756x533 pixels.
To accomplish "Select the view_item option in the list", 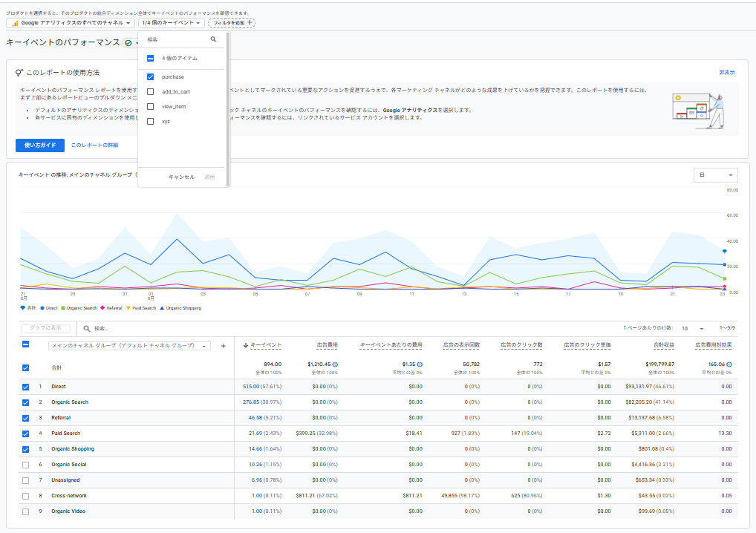I will pyautogui.click(x=174, y=106).
